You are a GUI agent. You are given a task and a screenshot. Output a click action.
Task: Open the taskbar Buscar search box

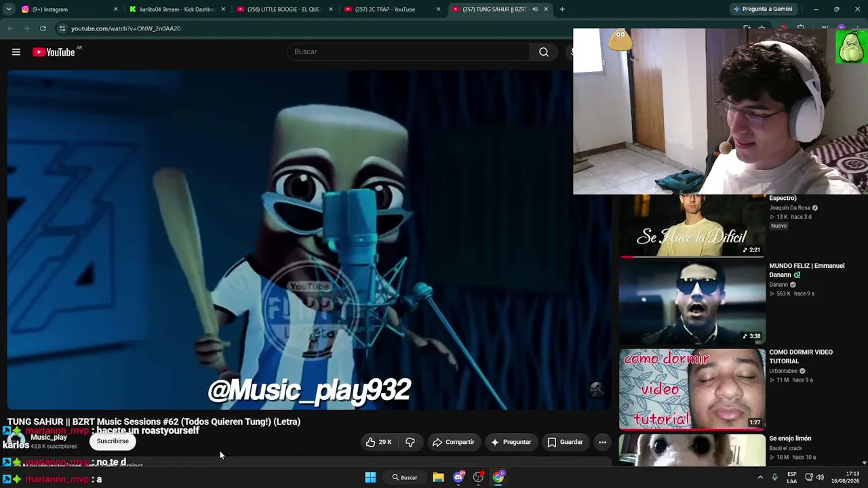pyautogui.click(x=405, y=477)
